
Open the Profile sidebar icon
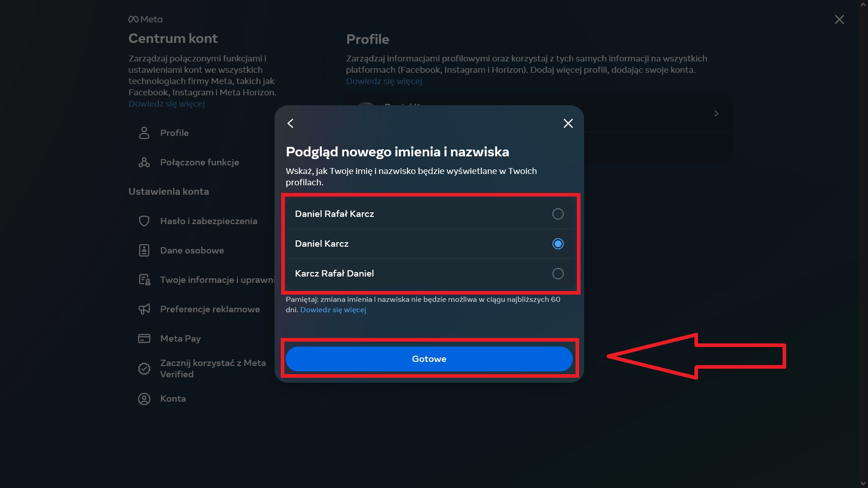(144, 132)
